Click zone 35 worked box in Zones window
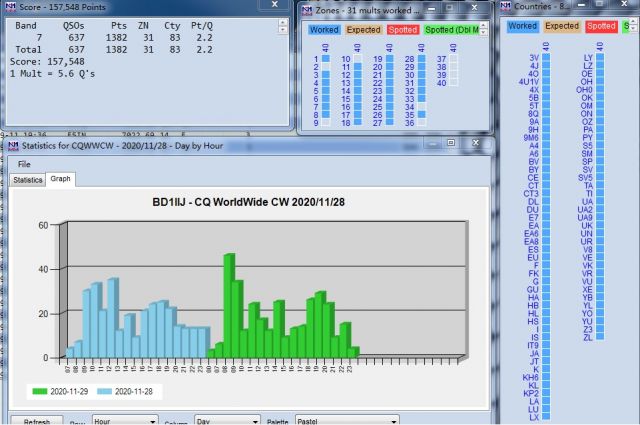This screenshot has width=640, height=425. tap(422, 114)
